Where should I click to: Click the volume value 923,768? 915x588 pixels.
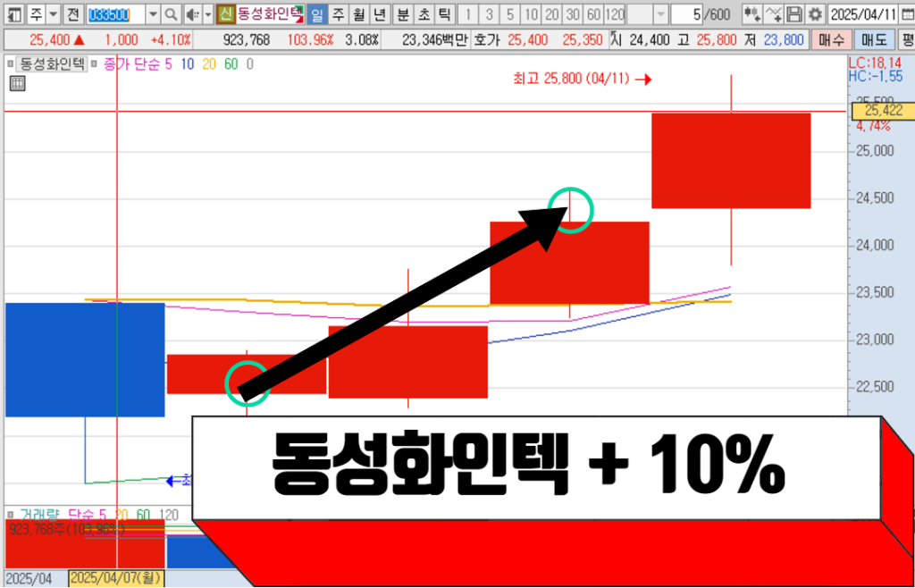pyautogui.click(x=247, y=40)
